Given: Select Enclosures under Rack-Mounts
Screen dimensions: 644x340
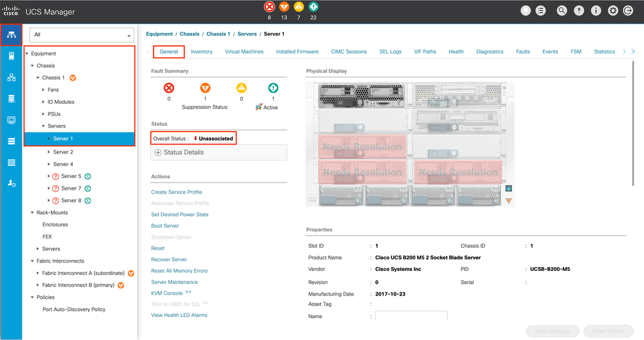Looking at the screenshot, I should 55,225.
